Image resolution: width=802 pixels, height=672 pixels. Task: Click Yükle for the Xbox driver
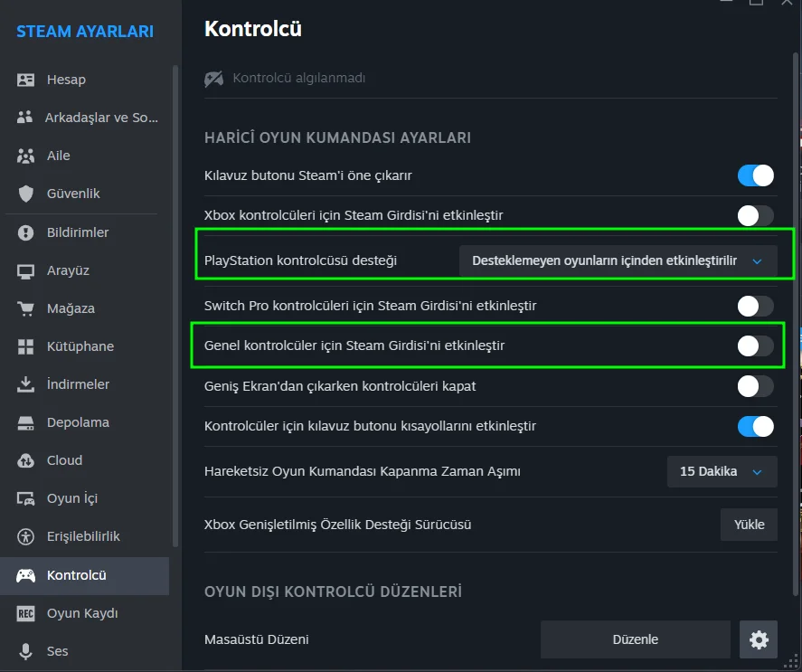[749, 525]
